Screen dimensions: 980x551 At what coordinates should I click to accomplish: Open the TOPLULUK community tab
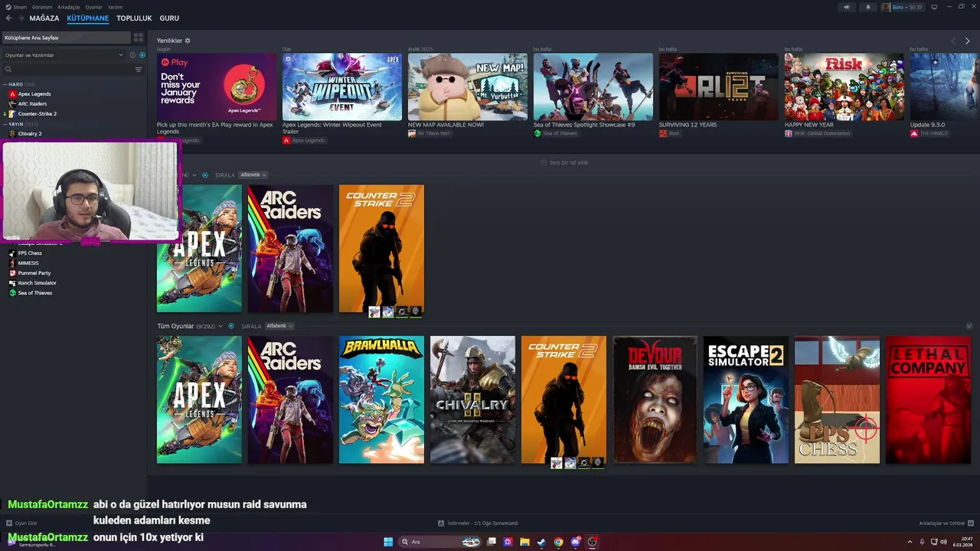coord(134,18)
